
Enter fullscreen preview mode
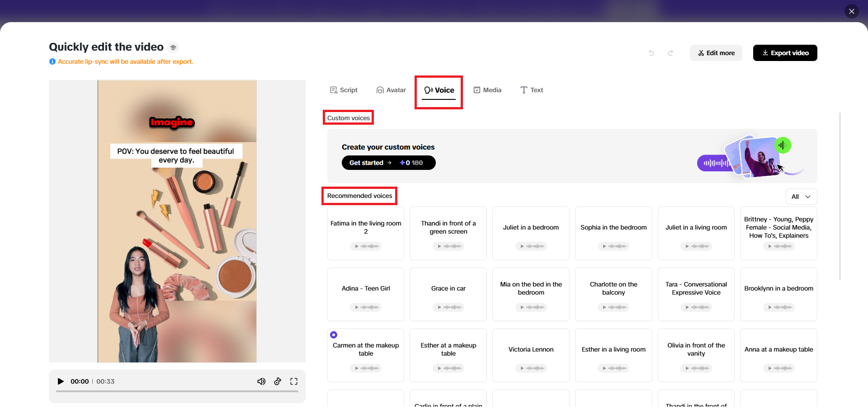[x=294, y=381]
